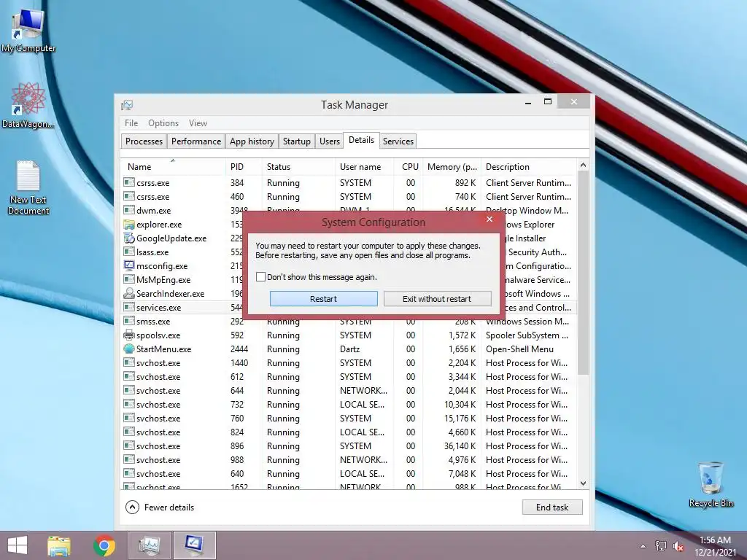Click the process list scrollbar thumb
This screenshot has width=747, height=560.
[583, 273]
